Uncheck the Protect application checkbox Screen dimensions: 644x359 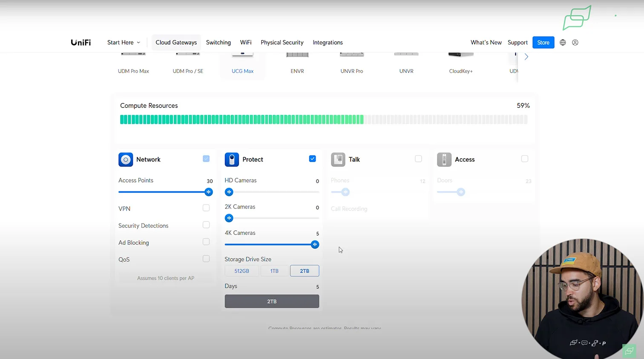pos(312,159)
